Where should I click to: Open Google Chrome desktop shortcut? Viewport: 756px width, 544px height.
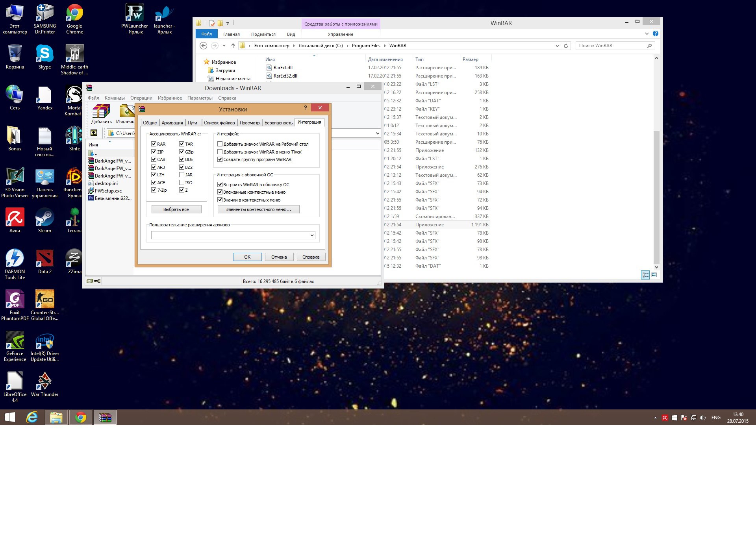click(74, 19)
